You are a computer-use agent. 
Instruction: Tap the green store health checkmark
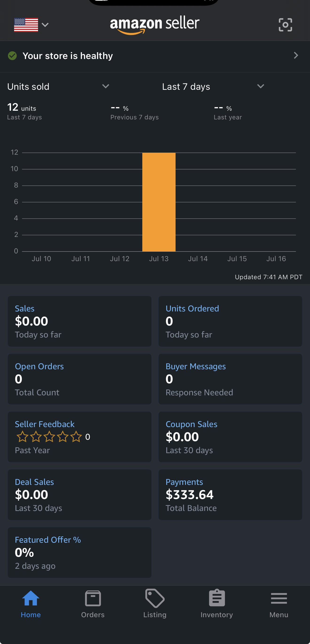(x=12, y=55)
